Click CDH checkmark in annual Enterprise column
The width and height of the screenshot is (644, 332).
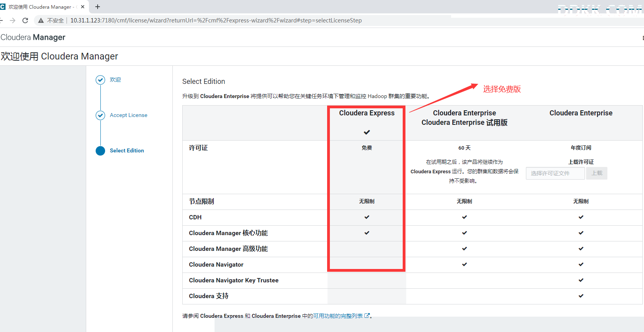click(581, 217)
